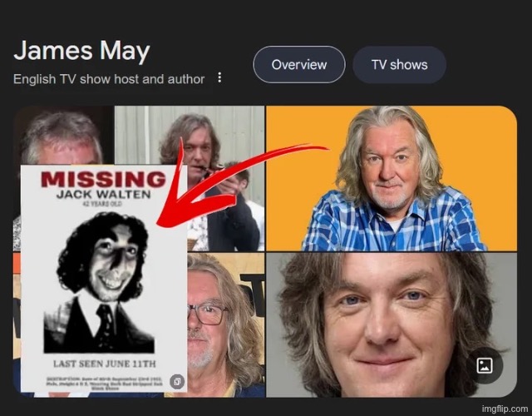
Task: Open the close-up smiling face photo
Action: coord(392,325)
